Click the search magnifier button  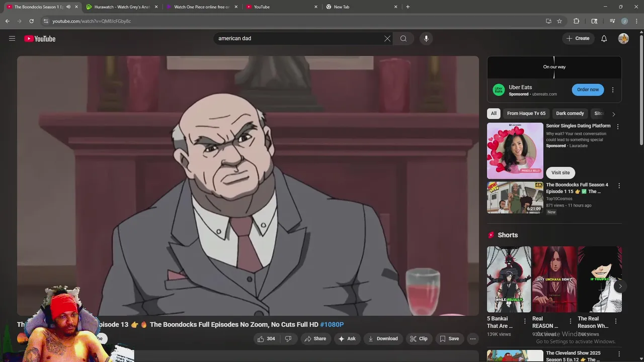pyautogui.click(x=404, y=39)
